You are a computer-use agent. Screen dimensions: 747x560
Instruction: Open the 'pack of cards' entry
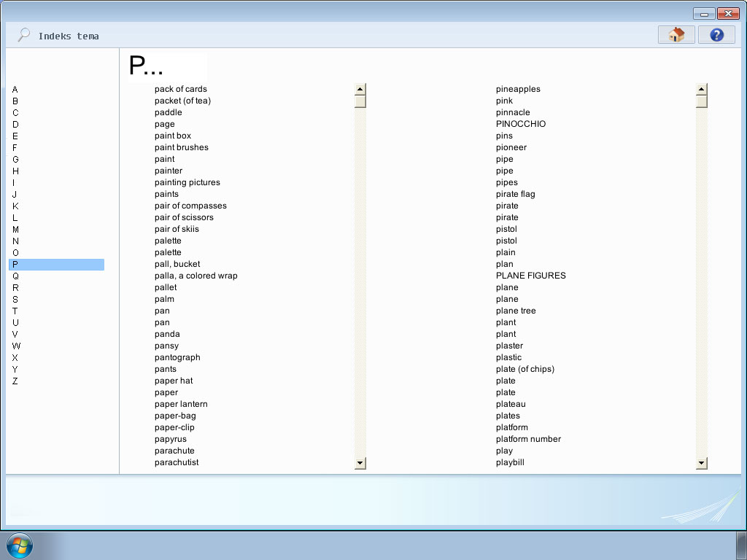pos(181,89)
